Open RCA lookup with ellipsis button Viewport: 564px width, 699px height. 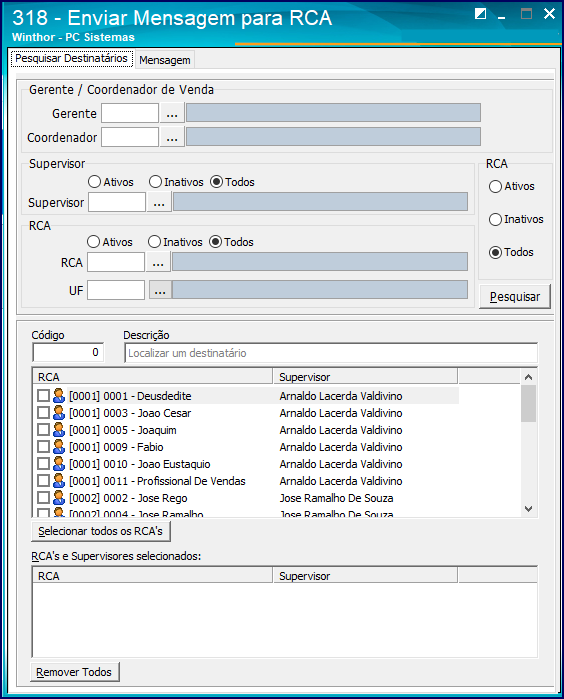[158, 262]
